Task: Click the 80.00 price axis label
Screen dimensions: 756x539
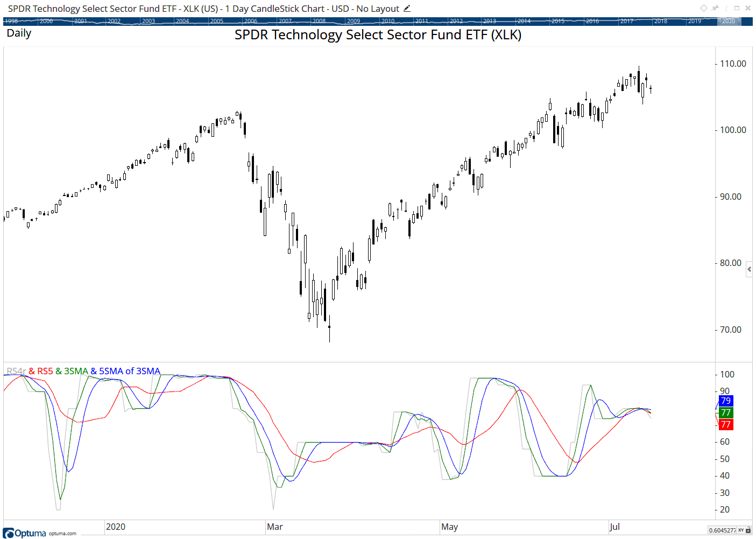Action: pos(731,263)
